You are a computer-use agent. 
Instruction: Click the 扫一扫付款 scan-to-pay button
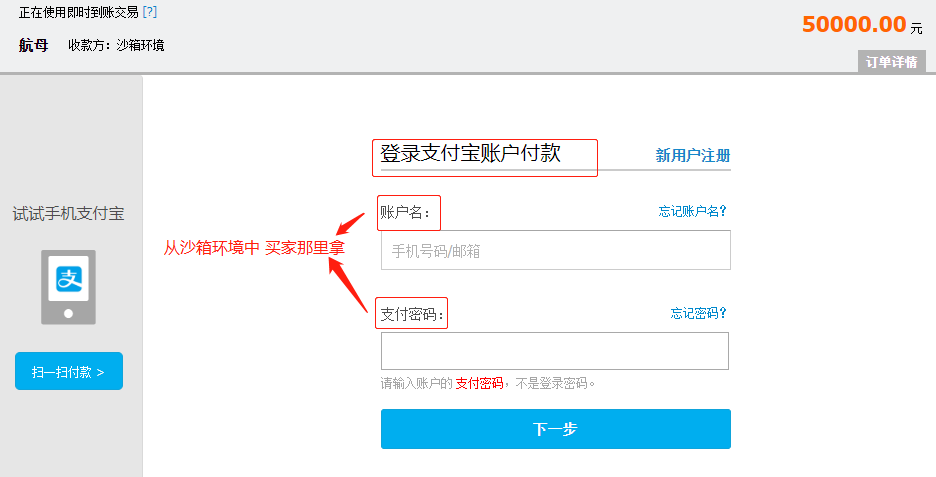(69, 371)
